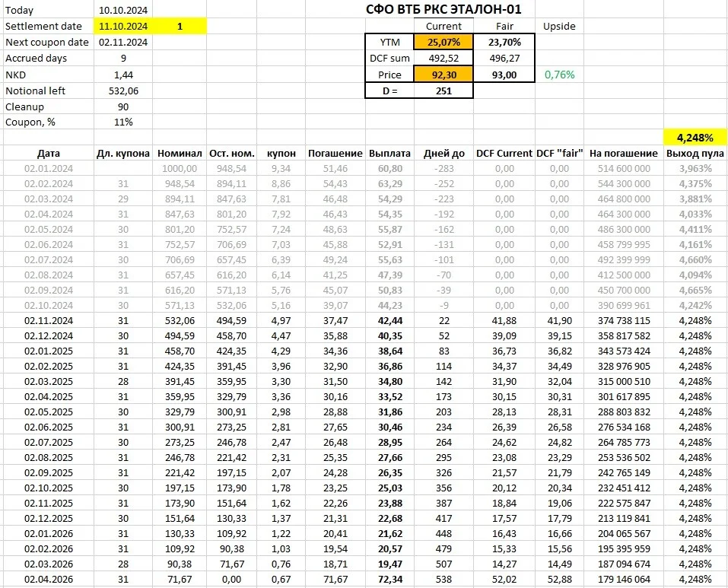Select the Accrued days value 9
The width and height of the screenshot is (728, 588).
[x=123, y=59]
